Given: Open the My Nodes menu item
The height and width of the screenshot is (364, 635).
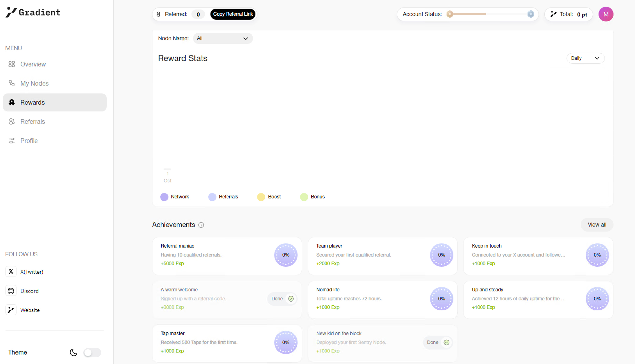Looking at the screenshot, I should click(54, 83).
